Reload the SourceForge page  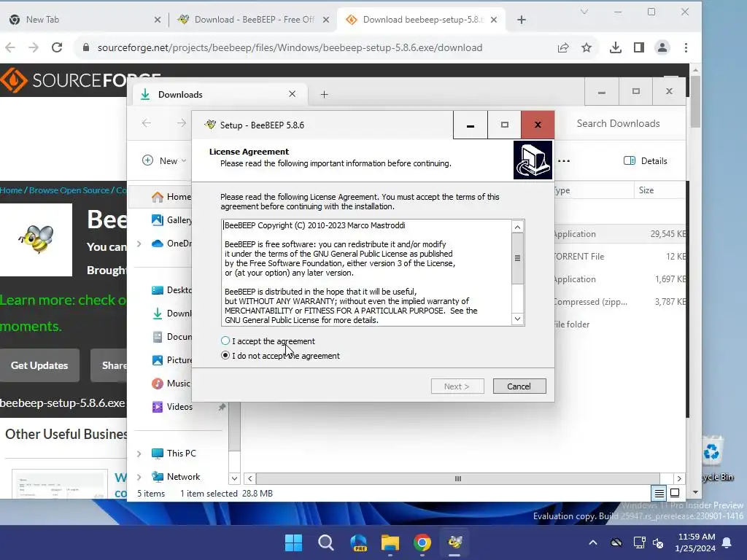[x=57, y=47]
